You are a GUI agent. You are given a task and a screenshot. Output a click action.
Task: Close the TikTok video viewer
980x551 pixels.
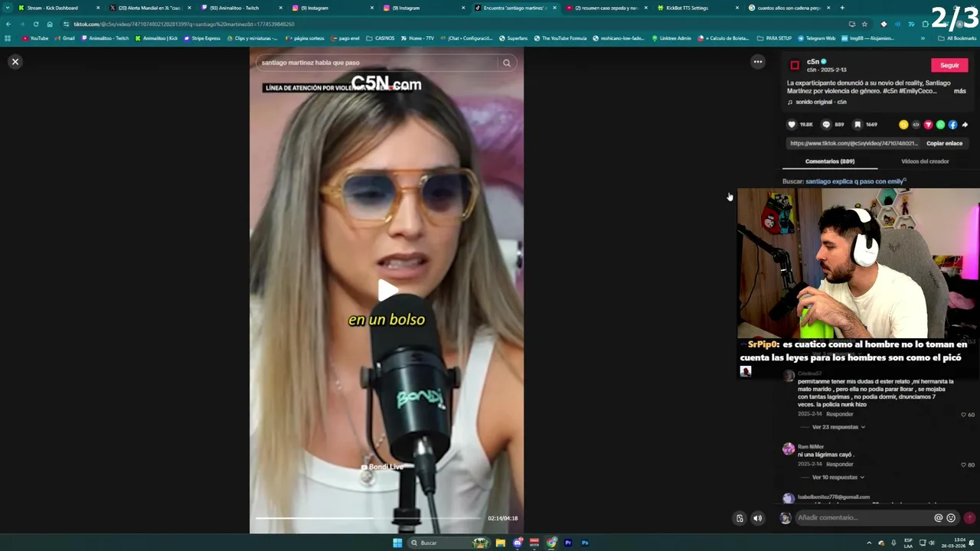[x=15, y=62]
